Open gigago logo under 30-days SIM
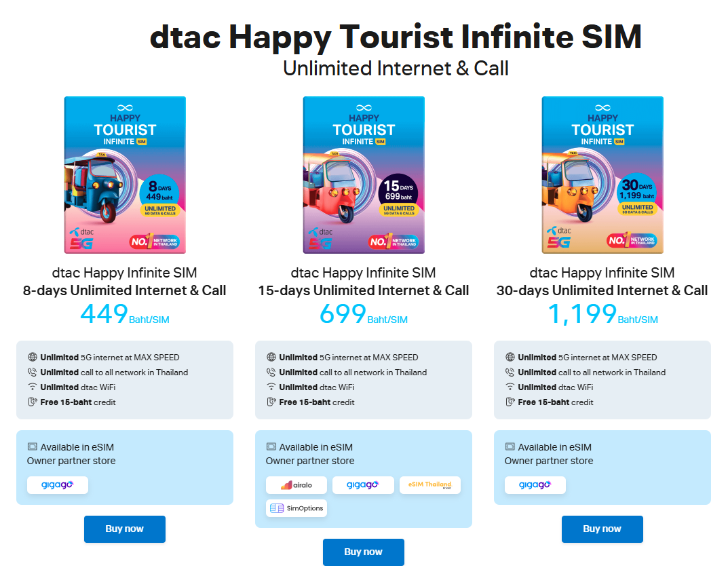This screenshot has height=572, width=728. tap(535, 484)
